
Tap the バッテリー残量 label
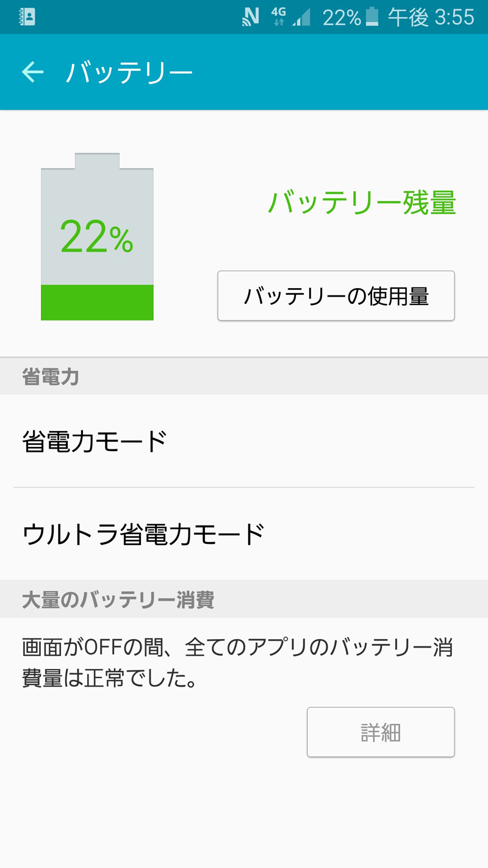pos(362,203)
